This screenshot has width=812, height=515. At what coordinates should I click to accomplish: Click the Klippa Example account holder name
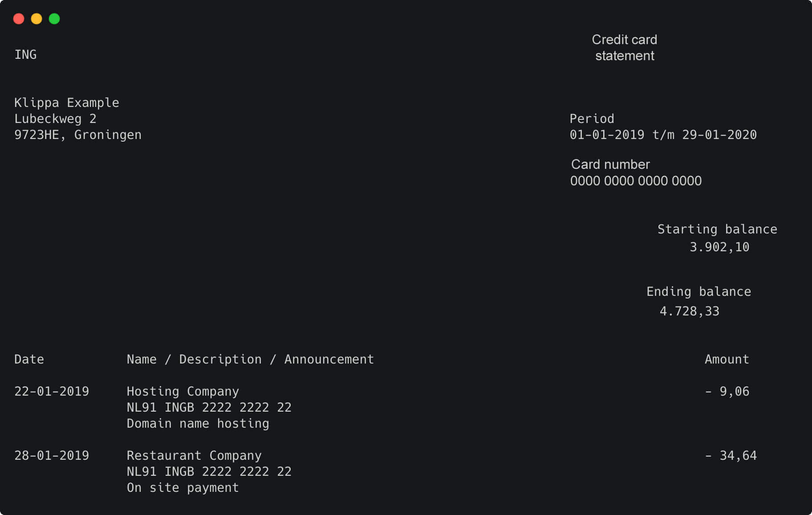67,103
